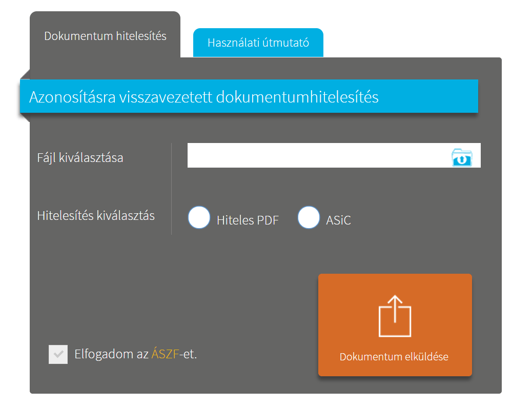Click the -et. suffix after ÁSZF
532x407 pixels.
click(x=188, y=354)
